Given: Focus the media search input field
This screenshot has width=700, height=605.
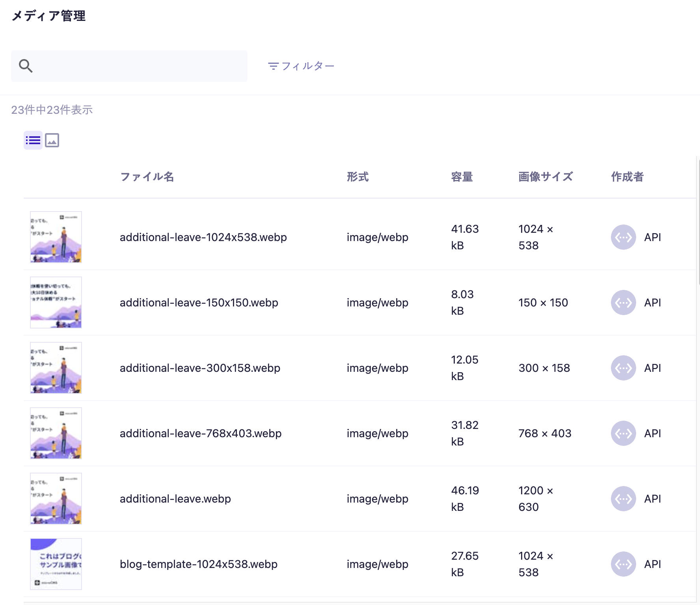Looking at the screenshot, I should click(138, 66).
